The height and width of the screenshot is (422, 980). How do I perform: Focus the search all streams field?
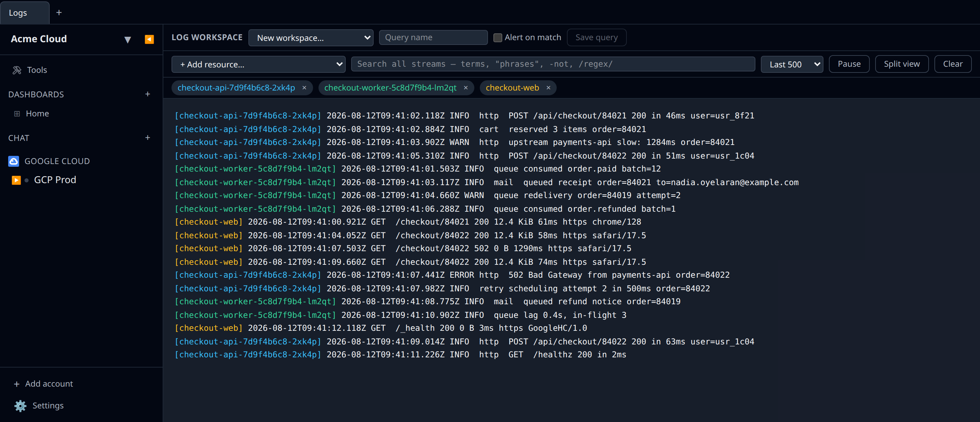[x=553, y=64]
